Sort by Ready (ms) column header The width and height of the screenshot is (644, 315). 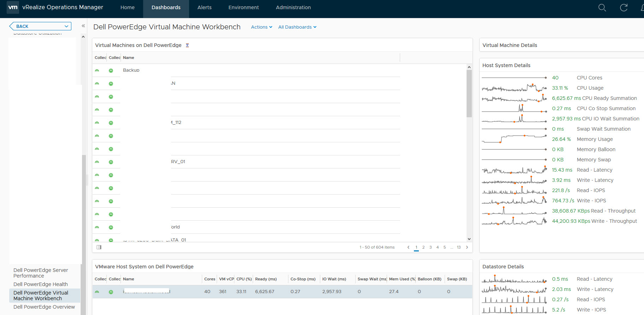pyautogui.click(x=266, y=279)
